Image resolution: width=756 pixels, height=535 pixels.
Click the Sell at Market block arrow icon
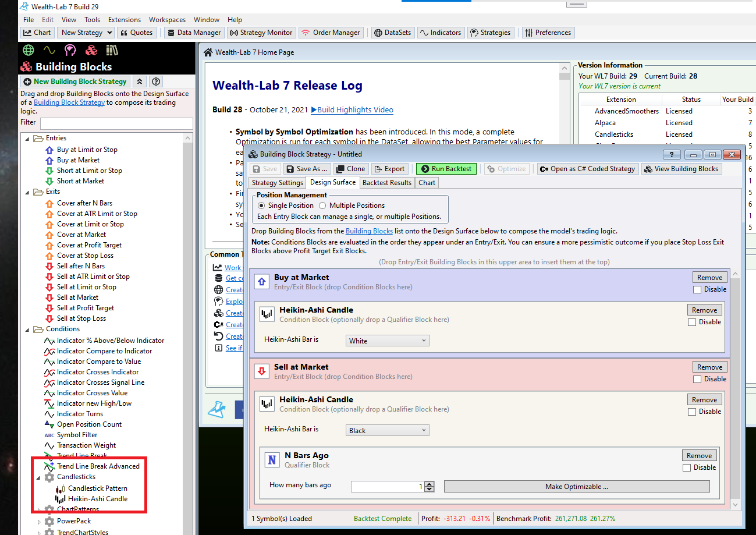pos(262,372)
